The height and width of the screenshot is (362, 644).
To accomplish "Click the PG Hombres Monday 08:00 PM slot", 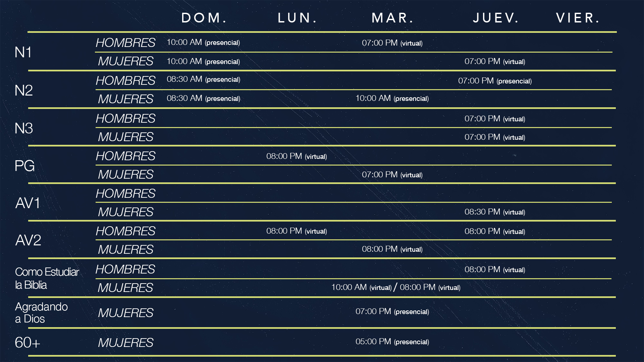I will (x=297, y=156).
